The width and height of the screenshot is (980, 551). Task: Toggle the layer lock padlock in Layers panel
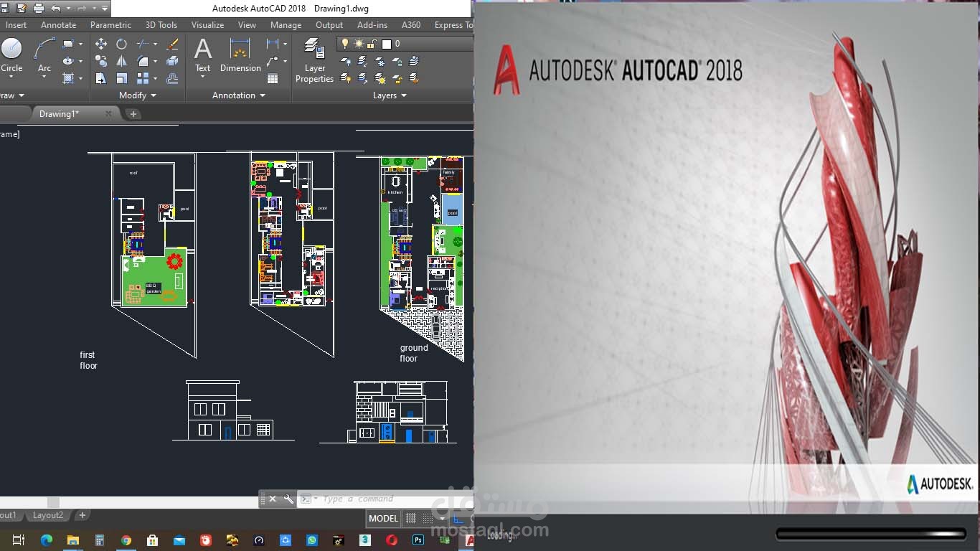click(371, 43)
